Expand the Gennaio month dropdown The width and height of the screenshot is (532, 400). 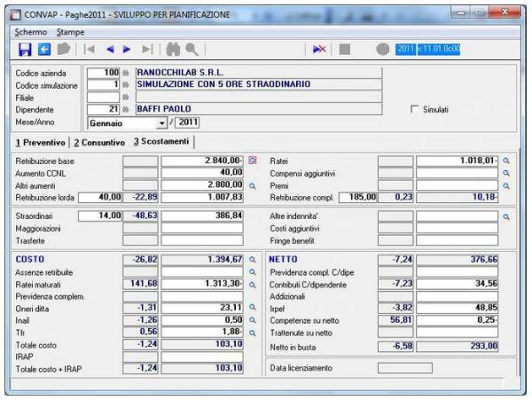click(x=162, y=123)
